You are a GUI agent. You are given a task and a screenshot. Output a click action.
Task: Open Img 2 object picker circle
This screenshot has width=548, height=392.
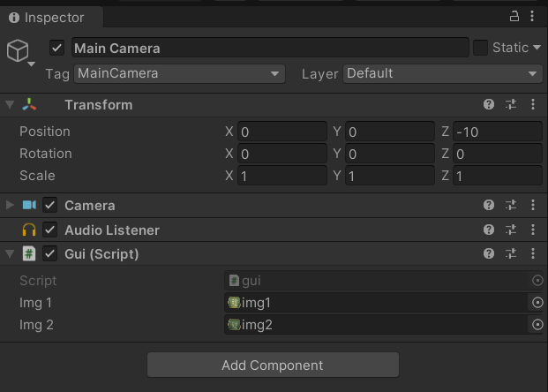(537, 325)
